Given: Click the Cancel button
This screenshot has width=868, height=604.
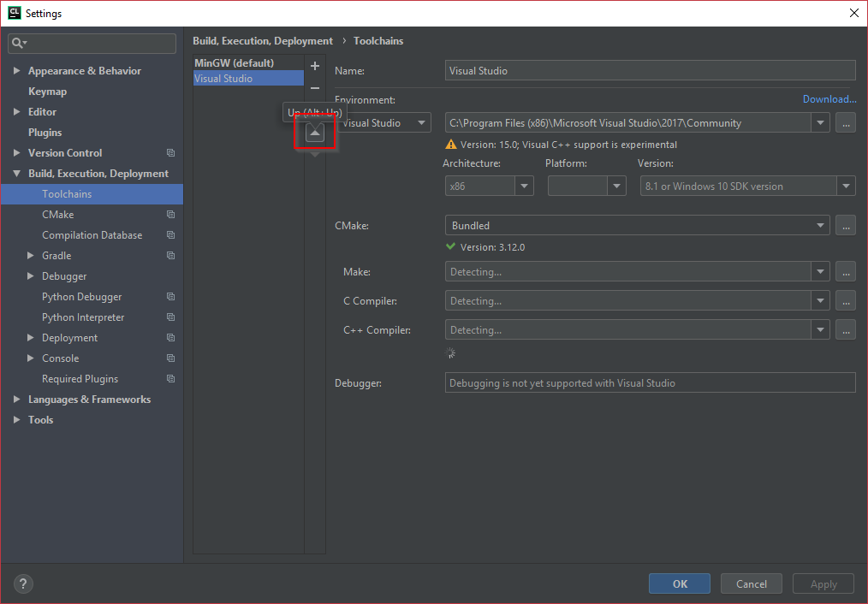Looking at the screenshot, I should point(752,583).
